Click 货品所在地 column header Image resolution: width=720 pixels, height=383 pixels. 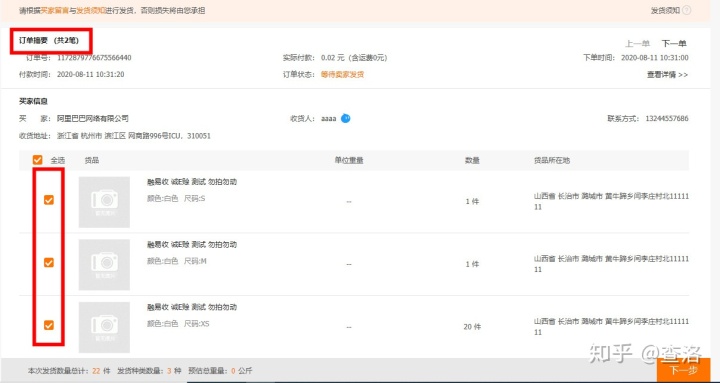point(552,160)
